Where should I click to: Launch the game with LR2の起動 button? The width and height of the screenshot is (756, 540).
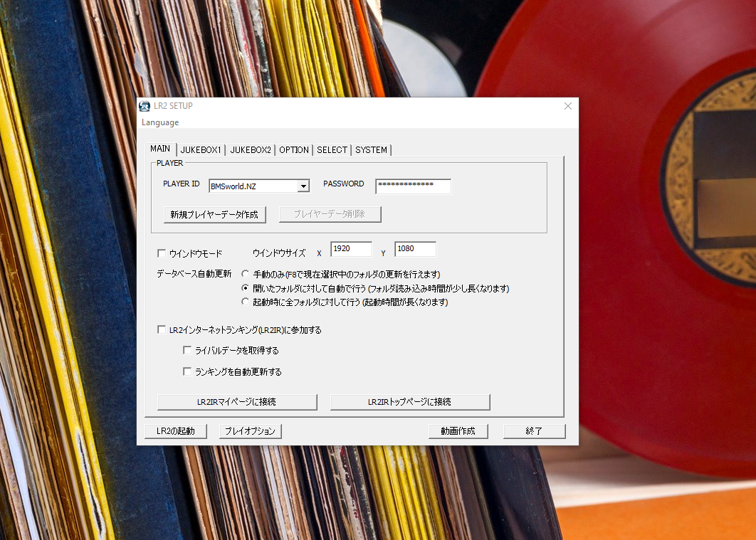click(x=176, y=431)
